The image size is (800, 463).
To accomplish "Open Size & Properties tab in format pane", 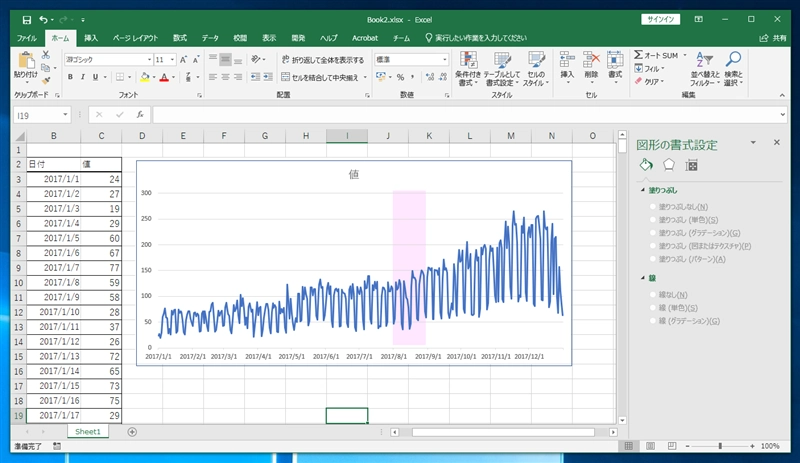I will tap(691, 165).
